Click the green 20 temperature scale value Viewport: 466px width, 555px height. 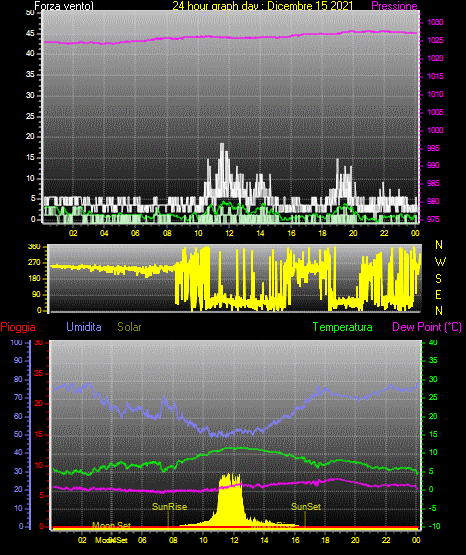point(433,416)
